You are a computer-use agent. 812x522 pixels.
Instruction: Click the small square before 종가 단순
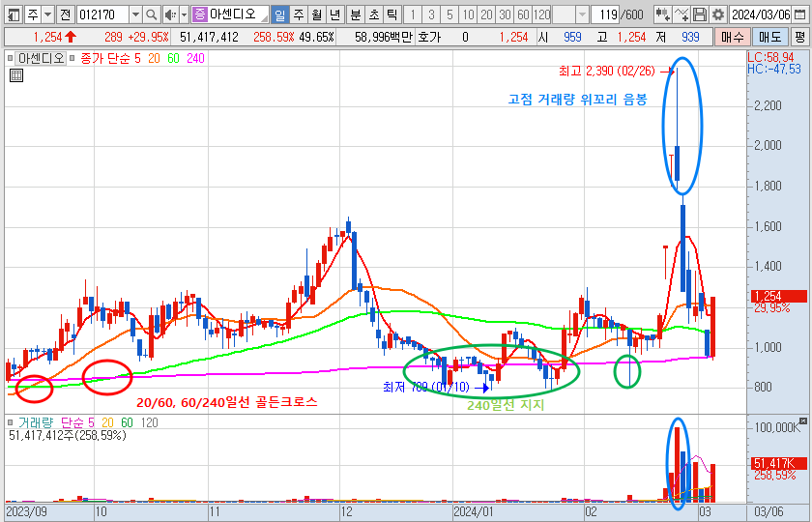pos(72,59)
